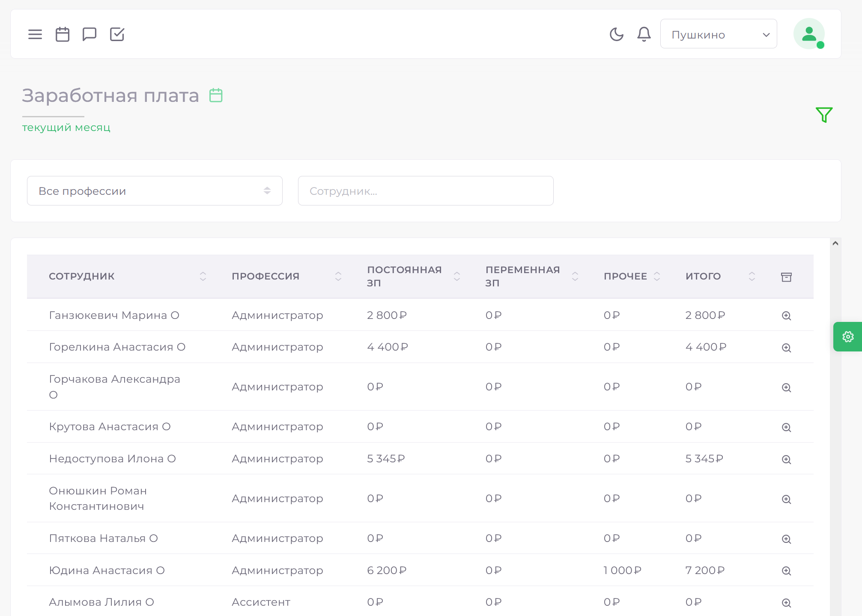This screenshot has width=862, height=616.
Task: Click Постоянная ЗП value 6 200₽
Action: pos(387,571)
